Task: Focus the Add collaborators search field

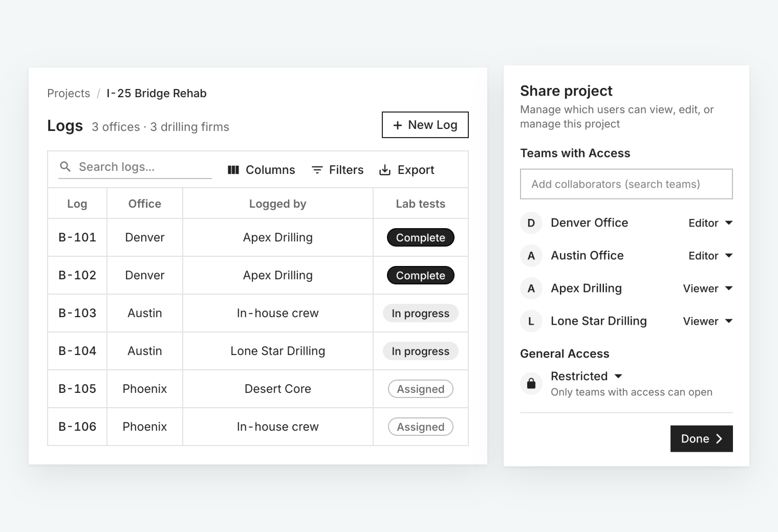Action: 626,184
